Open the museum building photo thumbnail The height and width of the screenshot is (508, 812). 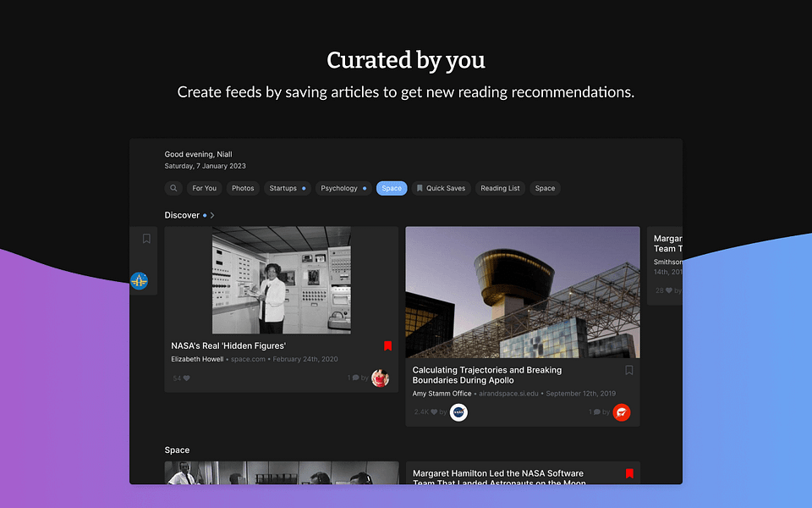[x=523, y=292]
